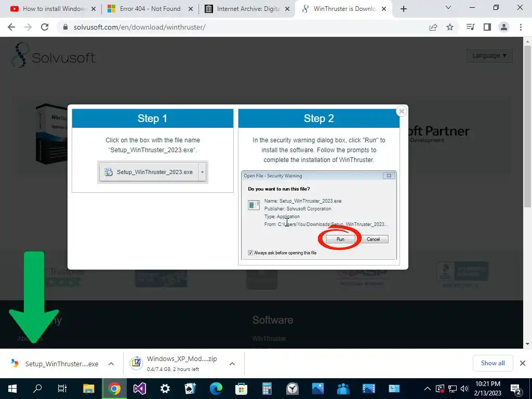The width and height of the screenshot is (532, 399).
Task: Open the Language dropdown
Action: click(x=489, y=56)
